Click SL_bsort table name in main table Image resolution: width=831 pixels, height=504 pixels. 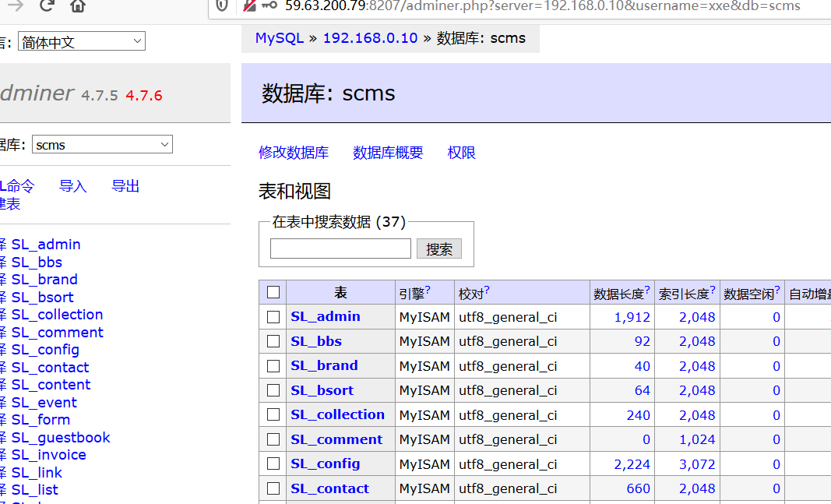tap(322, 390)
